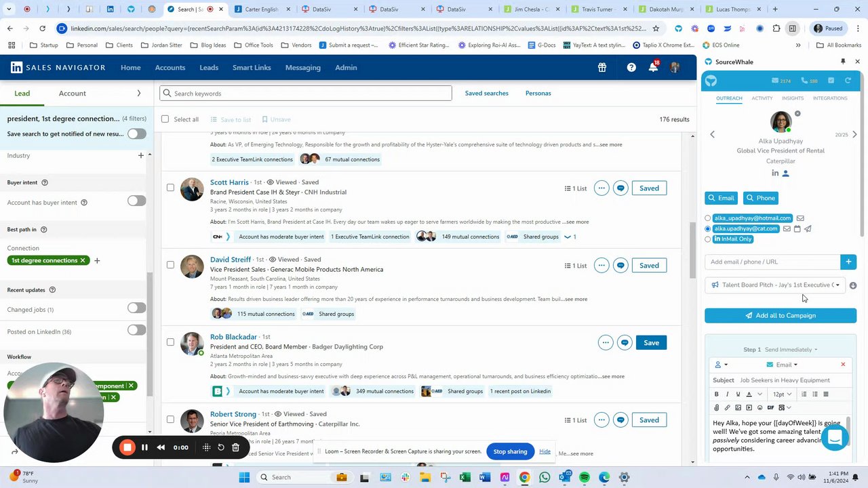Apply italic formatting in email editor

pyautogui.click(x=727, y=394)
